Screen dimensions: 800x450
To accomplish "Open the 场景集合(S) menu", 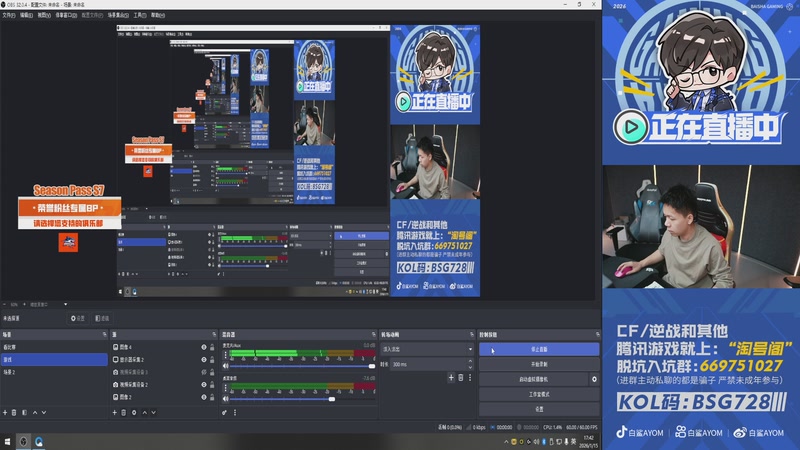I will 118,15.
